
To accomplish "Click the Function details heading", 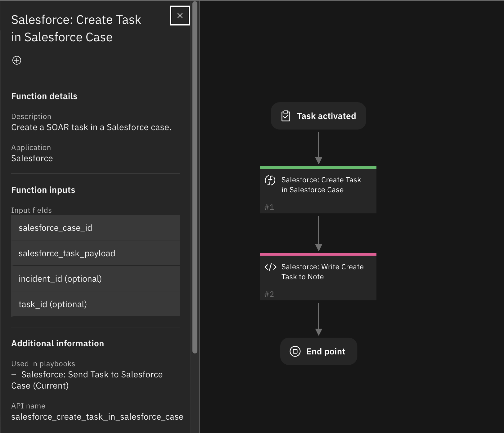I will [x=44, y=96].
